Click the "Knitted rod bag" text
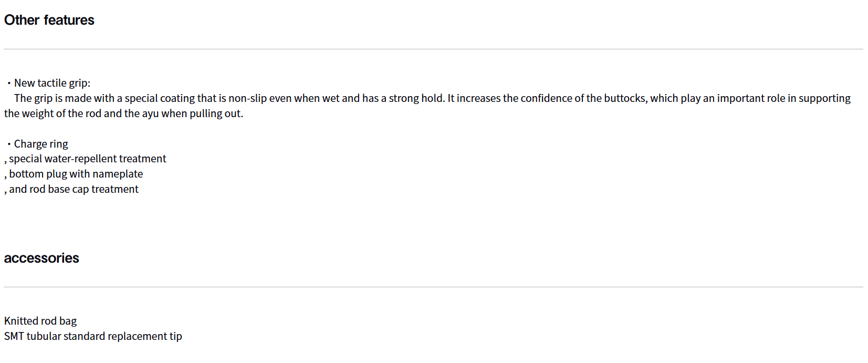The width and height of the screenshot is (868, 363). pyautogui.click(x=40, y=321)
